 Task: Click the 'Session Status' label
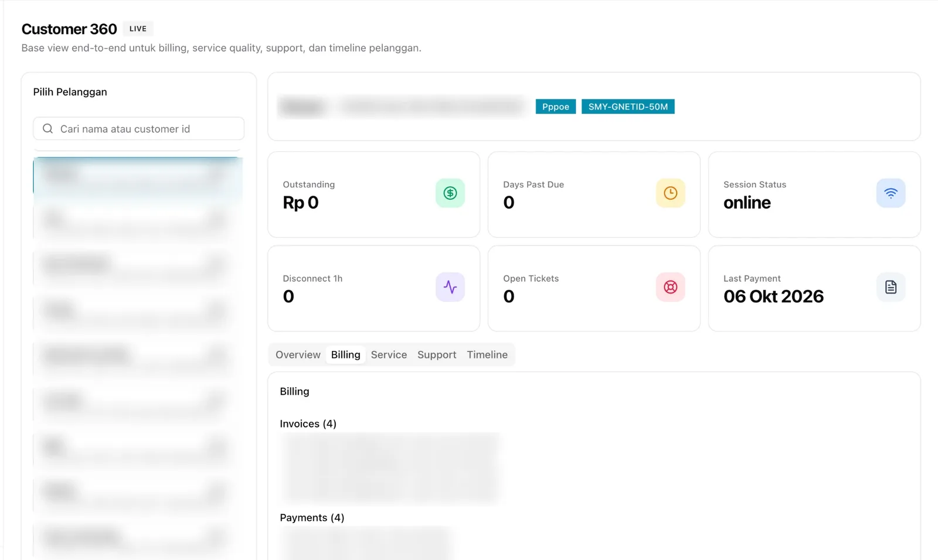point(755,185)
